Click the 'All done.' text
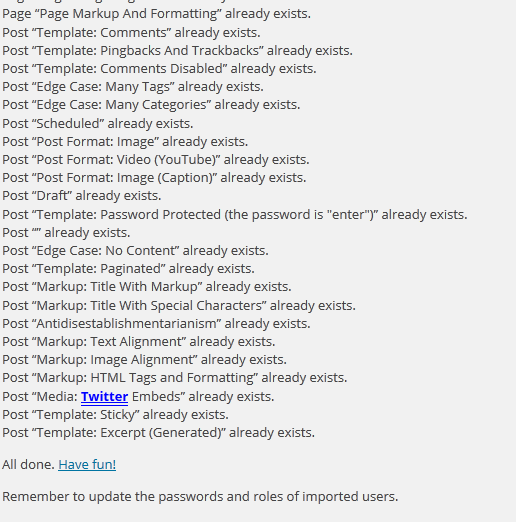The image size is (516, 522). (x=28, y=465)
